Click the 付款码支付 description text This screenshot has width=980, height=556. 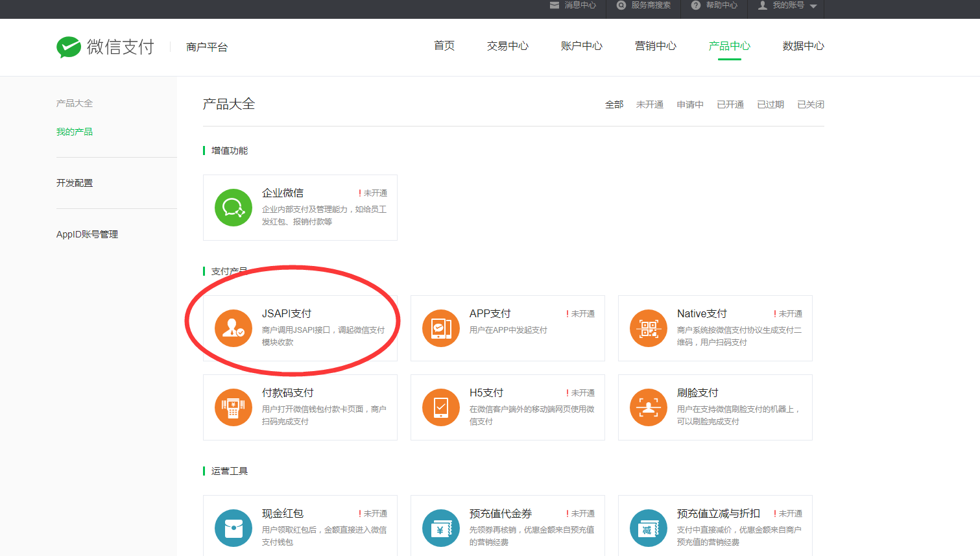click(324, 415)
